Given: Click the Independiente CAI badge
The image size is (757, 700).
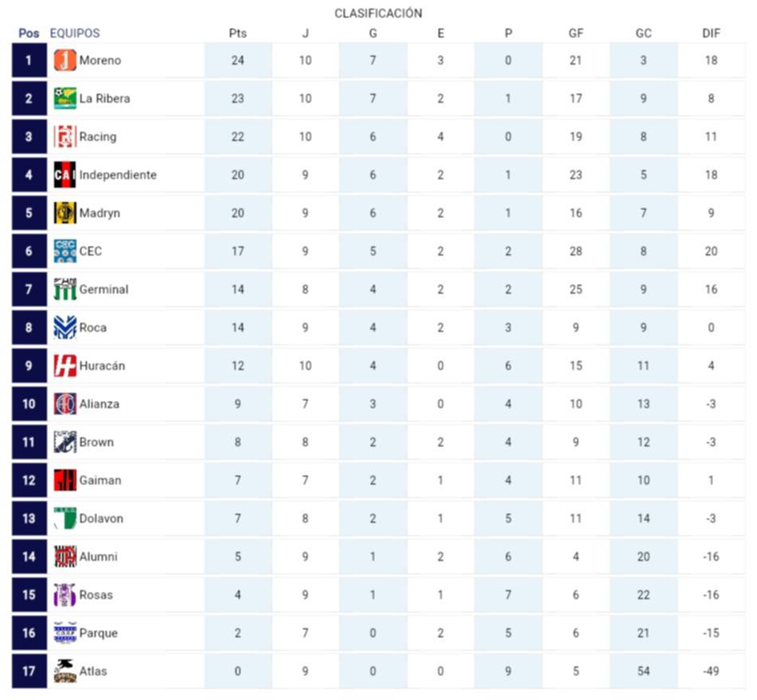Looking at the screenshot, I should pyautogui.click(x=65, y=175).
